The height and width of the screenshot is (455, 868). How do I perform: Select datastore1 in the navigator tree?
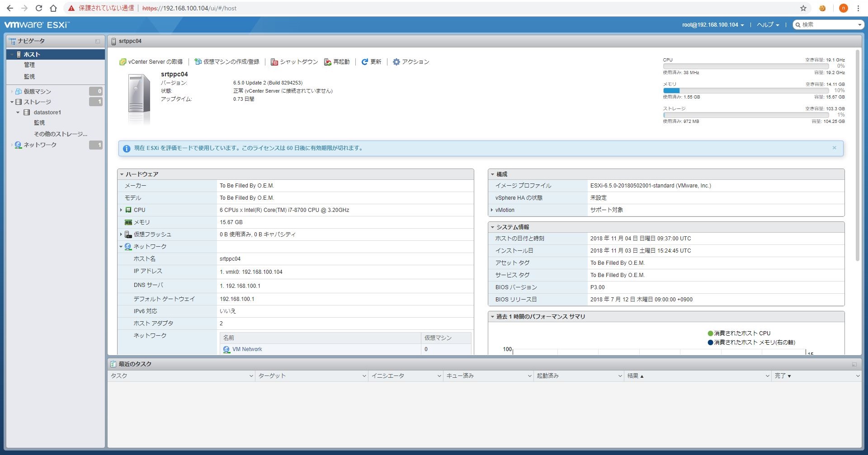47,113
